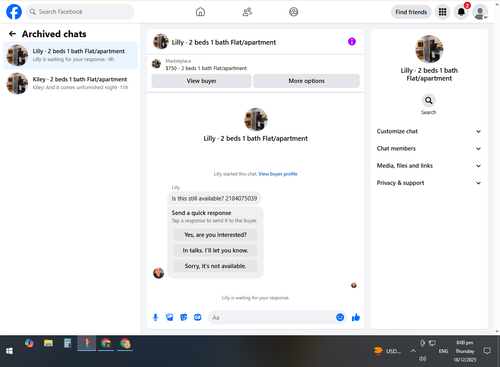The height and width of the screenshot is (367, 500).
Task: Click the clock showing 8:00 pm
Action: click(465, 343)
